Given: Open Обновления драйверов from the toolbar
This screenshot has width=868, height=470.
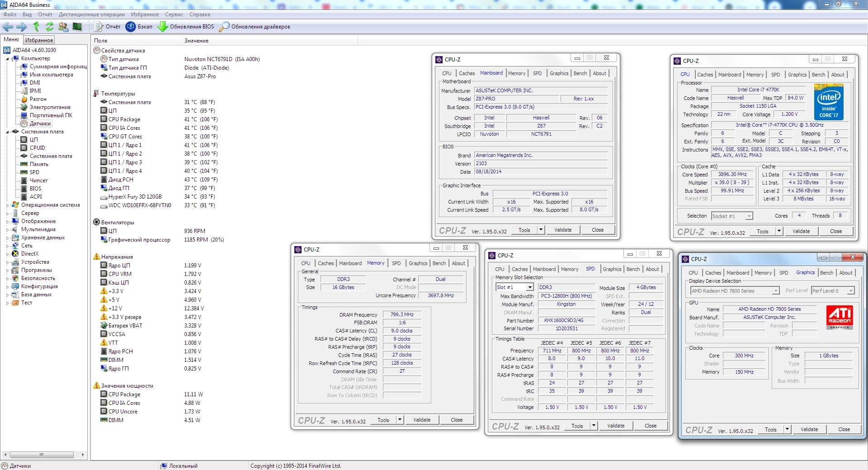Looking at the screenshot, I should click(x=255, y=27).
